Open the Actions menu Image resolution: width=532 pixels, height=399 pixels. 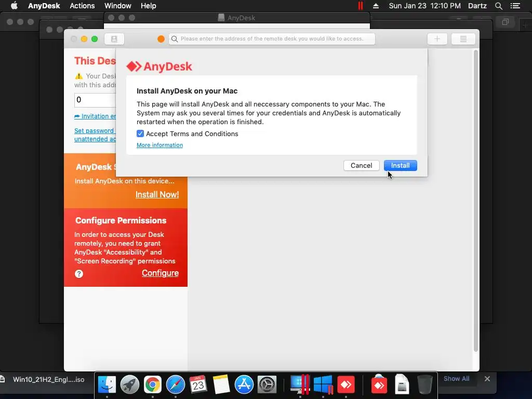[82, 6]
